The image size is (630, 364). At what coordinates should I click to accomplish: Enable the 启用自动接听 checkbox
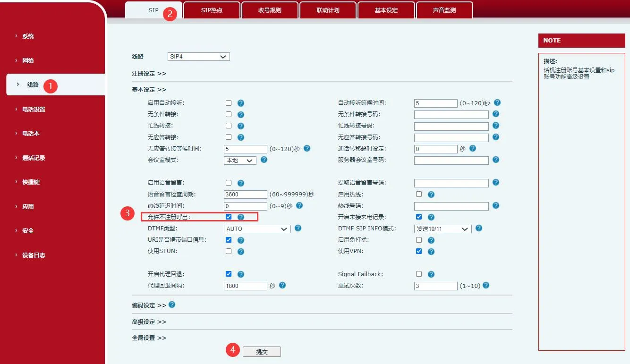pos(229,102)
